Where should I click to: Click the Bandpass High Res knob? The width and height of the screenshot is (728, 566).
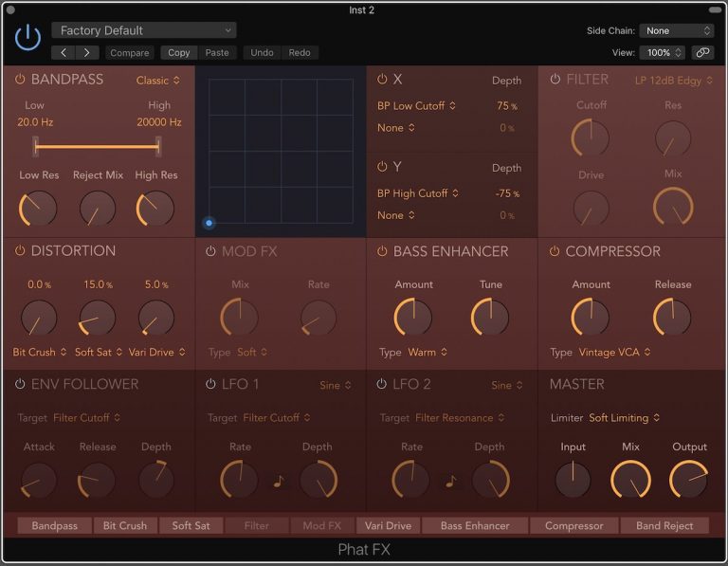point(155,209)
